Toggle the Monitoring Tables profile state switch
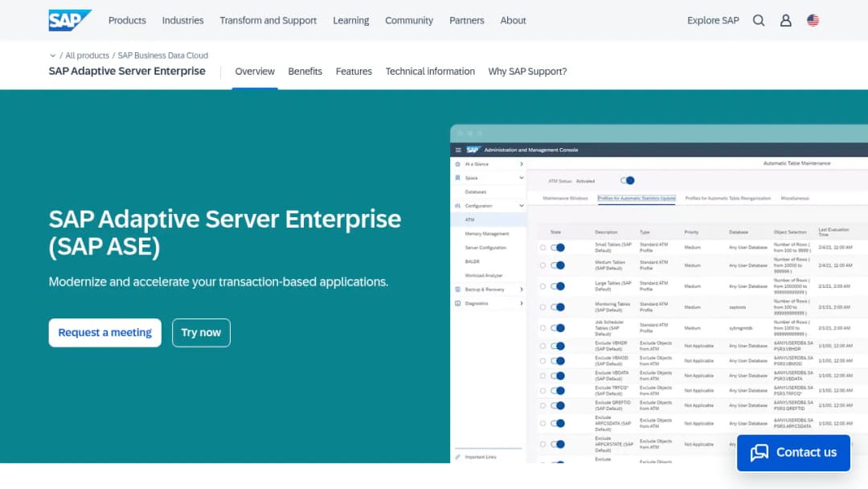This screenshot has height=489, width=868. (558, 307)
